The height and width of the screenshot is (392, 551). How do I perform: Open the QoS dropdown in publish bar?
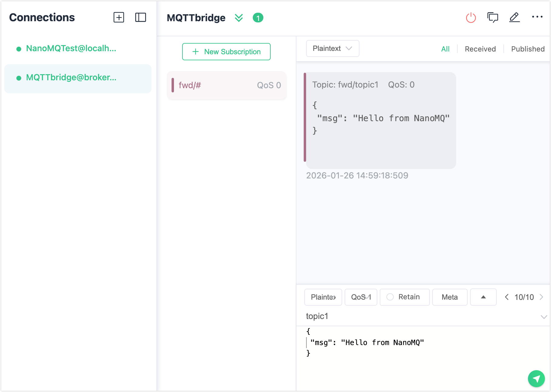click(361, 297)
